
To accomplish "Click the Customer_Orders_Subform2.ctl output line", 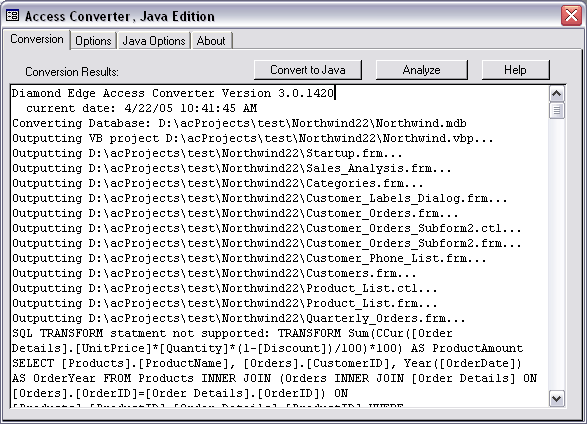I will [x=267, y=228].
